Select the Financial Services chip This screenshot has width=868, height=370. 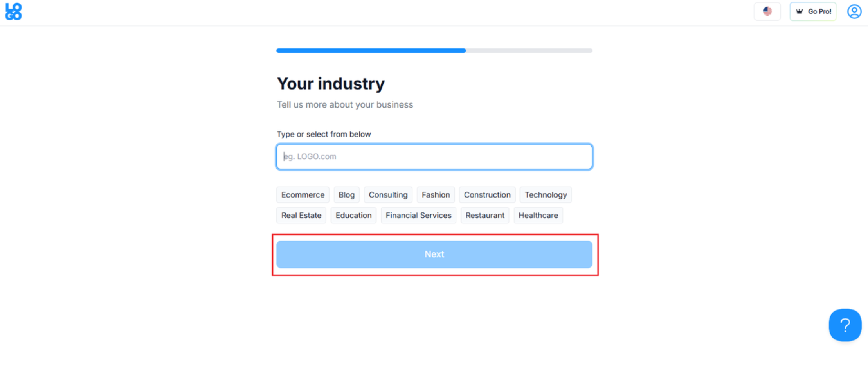pos(418,216)
